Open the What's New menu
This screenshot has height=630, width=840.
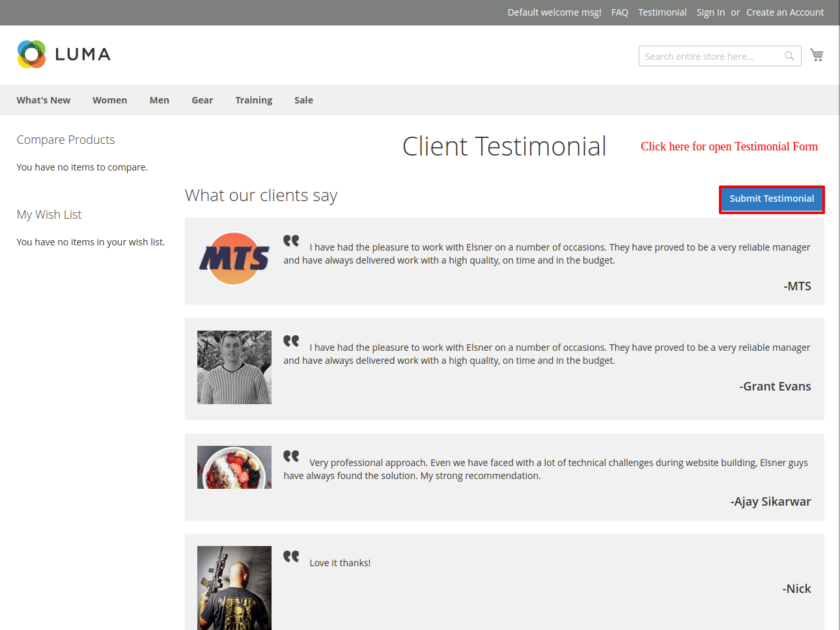[x=44, y=100]
